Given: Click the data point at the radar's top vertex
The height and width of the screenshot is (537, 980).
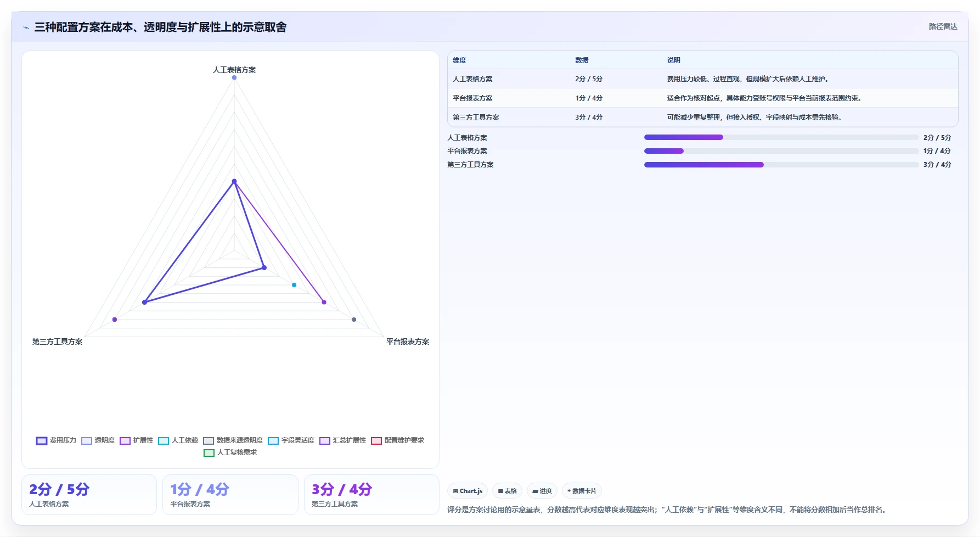Looking at the screenshot, I should (234, 77).
